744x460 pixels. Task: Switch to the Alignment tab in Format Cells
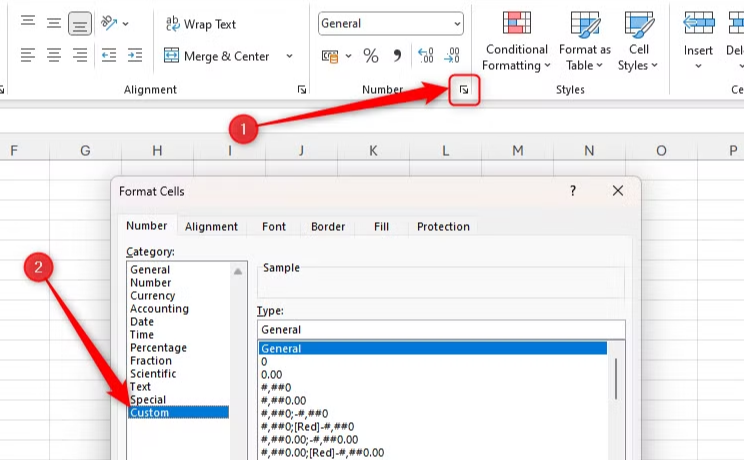click(x=211, y=226)
